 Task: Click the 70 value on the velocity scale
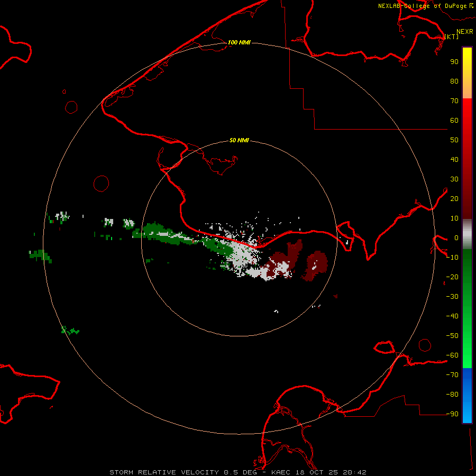pos(454,101)
